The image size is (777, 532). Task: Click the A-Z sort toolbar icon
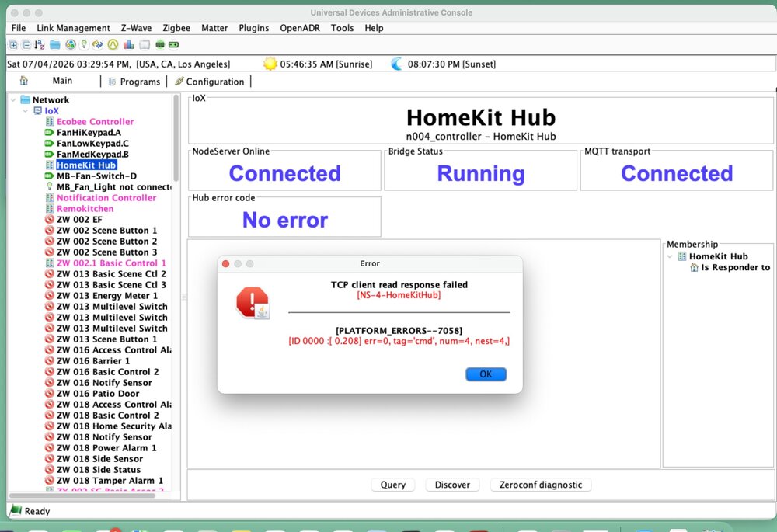click(x=40, y=45)
